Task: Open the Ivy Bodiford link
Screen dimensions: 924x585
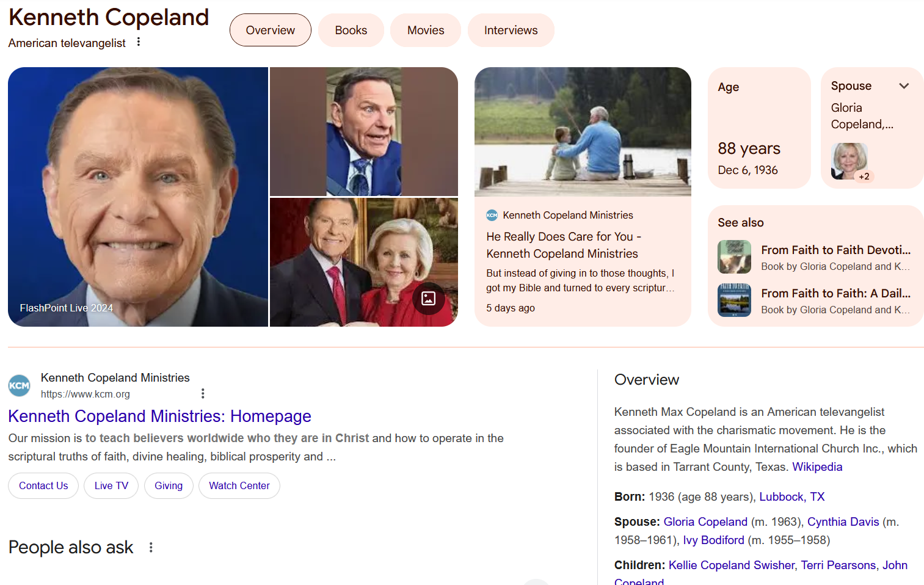Action: click(x=713, y=540)
